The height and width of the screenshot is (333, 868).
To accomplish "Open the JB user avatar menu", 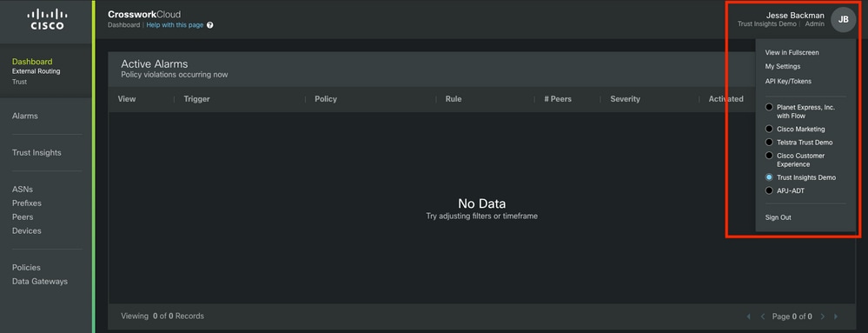I will (x=843, y=19).
